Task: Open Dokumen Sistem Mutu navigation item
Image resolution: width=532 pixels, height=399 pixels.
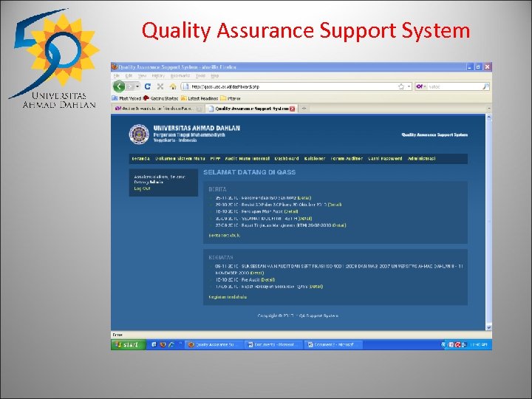Action: [x=180, y=158]
